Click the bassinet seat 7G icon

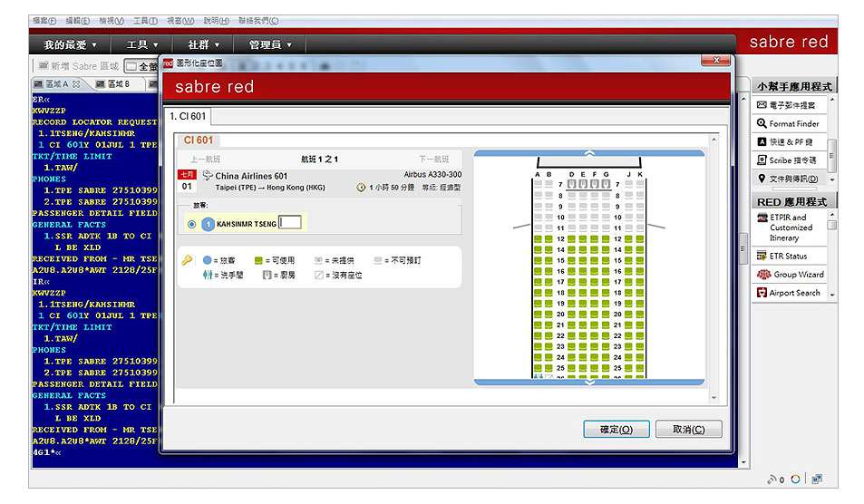[x=606, y=184]
